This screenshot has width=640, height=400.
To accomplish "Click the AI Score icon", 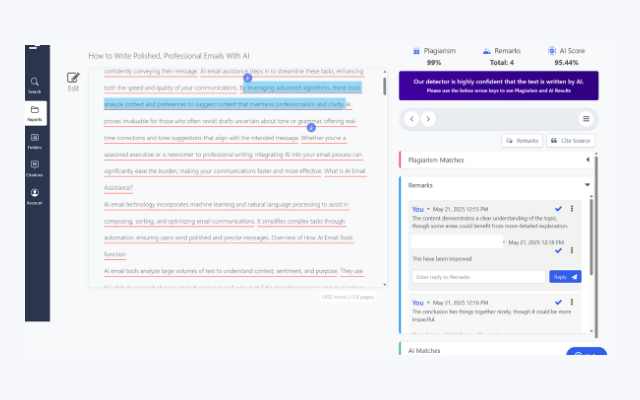I will click(x=552, y=51).
